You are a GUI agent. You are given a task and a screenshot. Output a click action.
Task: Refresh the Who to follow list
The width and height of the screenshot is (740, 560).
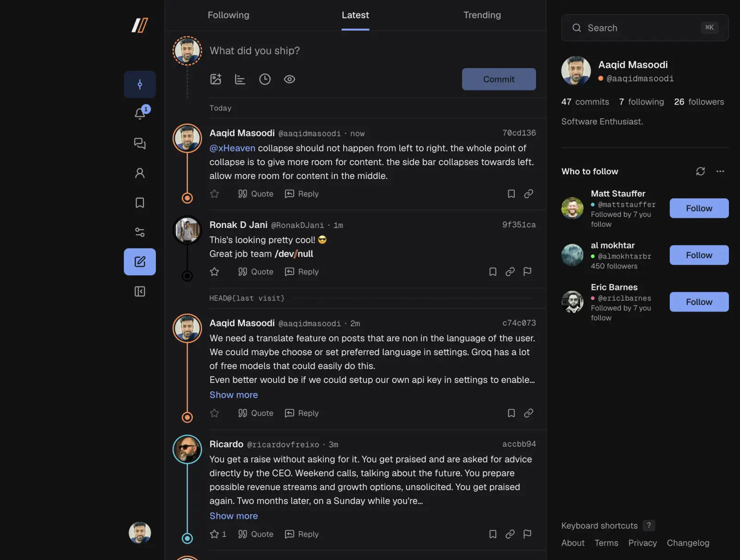(701, 171)
